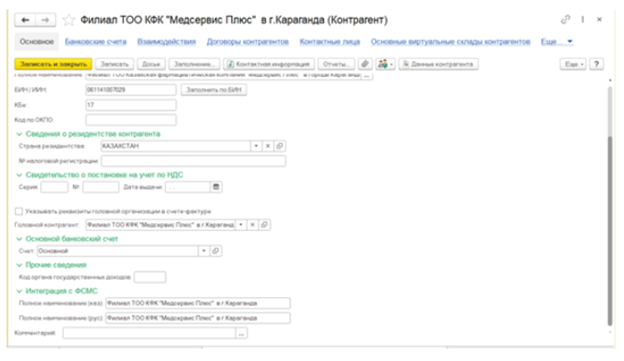
Task: Click the forward navigation arrow
Action: tap(45, 20)
